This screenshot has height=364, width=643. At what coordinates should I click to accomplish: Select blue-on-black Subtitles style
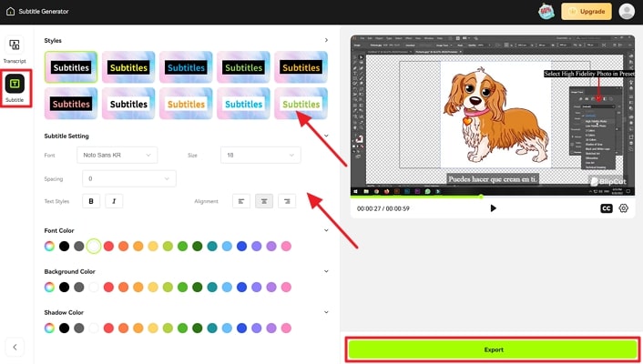coord(186,67)
